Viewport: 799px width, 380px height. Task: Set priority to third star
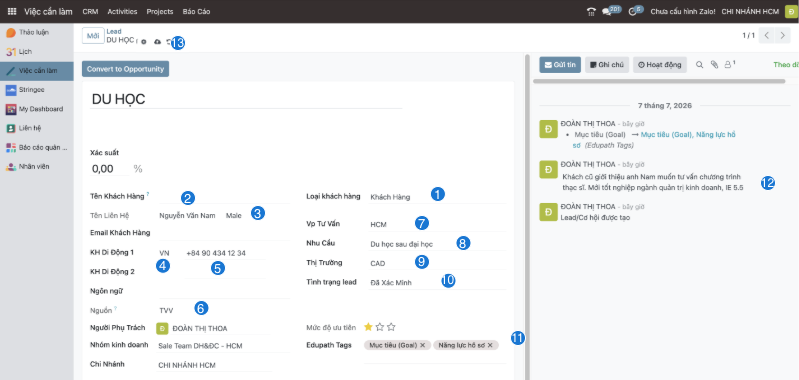tap(391, 327)
